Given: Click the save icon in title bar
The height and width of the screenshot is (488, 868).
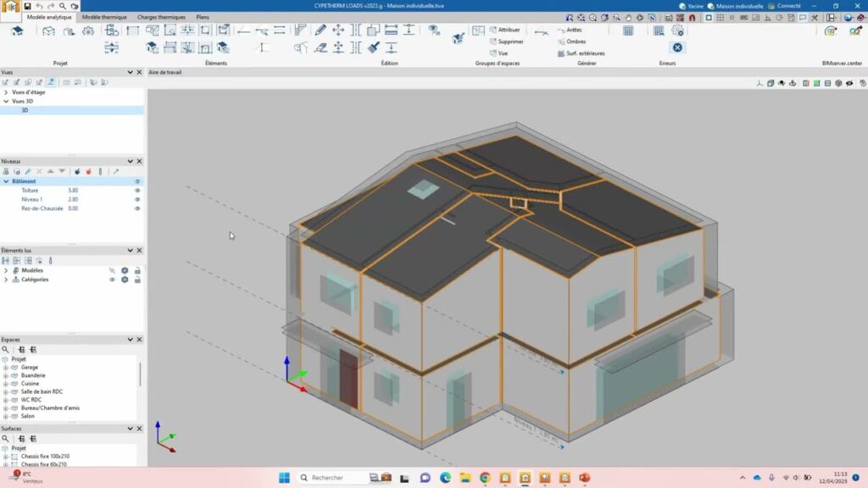Looking at the screenshot, I should pyautogui.click(x=27, y=6).
